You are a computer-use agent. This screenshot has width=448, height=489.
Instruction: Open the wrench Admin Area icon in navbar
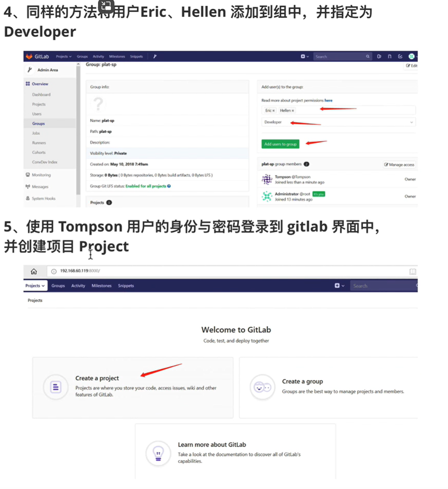(155, 57)
